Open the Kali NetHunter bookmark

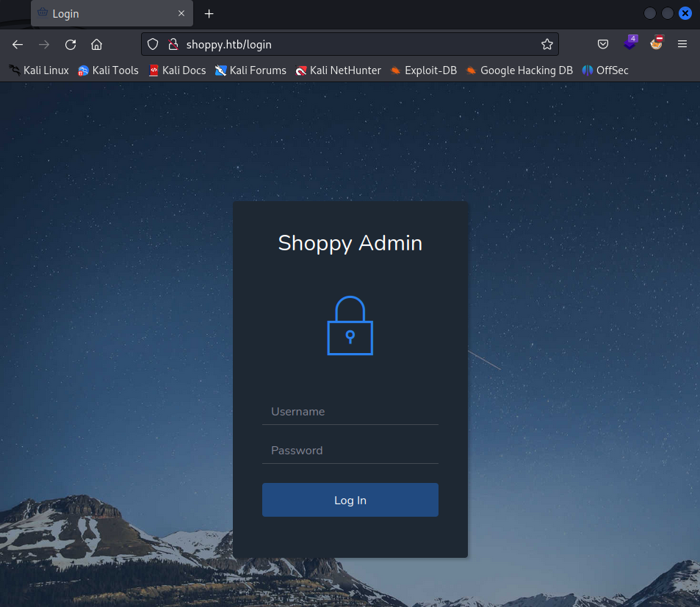coord(338,70)
